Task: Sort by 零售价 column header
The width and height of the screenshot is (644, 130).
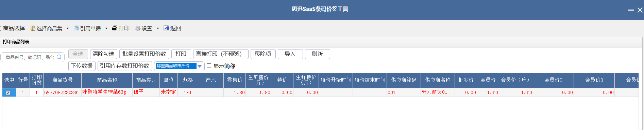Action: 235,80
